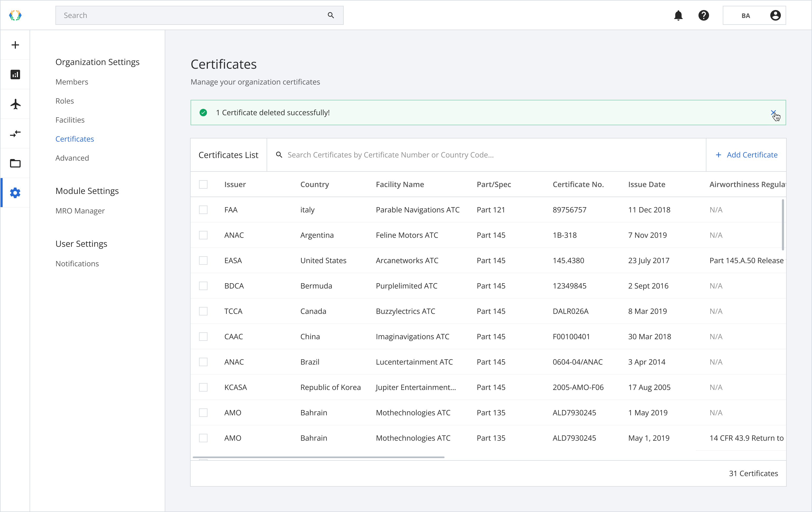Open Members settings page
This screenshot has height=512, width=812.
pos(72,82)
